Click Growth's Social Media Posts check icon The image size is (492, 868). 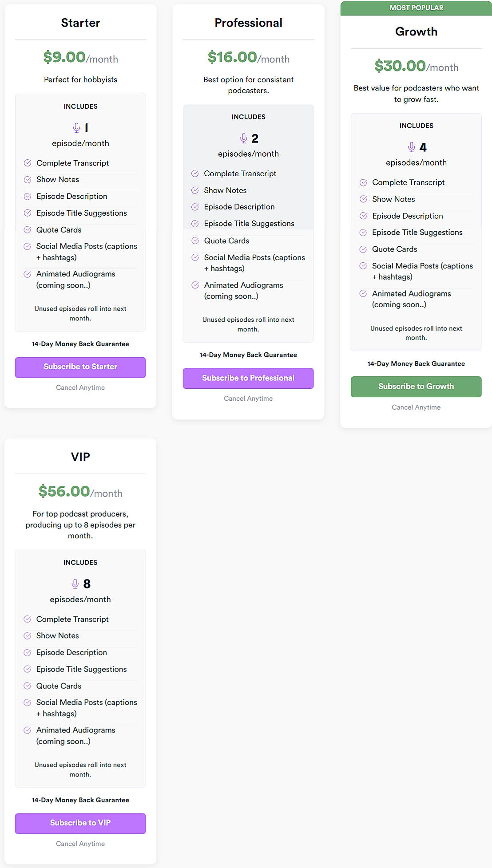coord(363,266)
